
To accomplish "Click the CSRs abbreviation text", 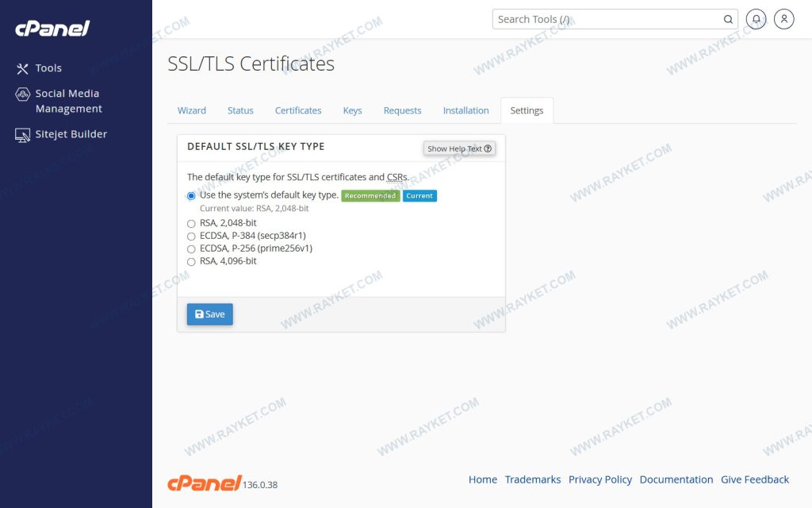I will [x=396, y=177].
